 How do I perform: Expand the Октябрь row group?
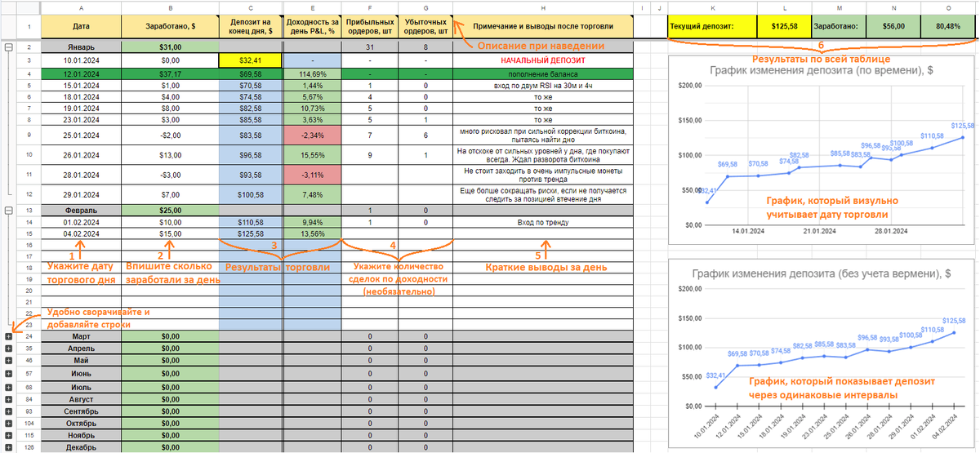(8, 424)
